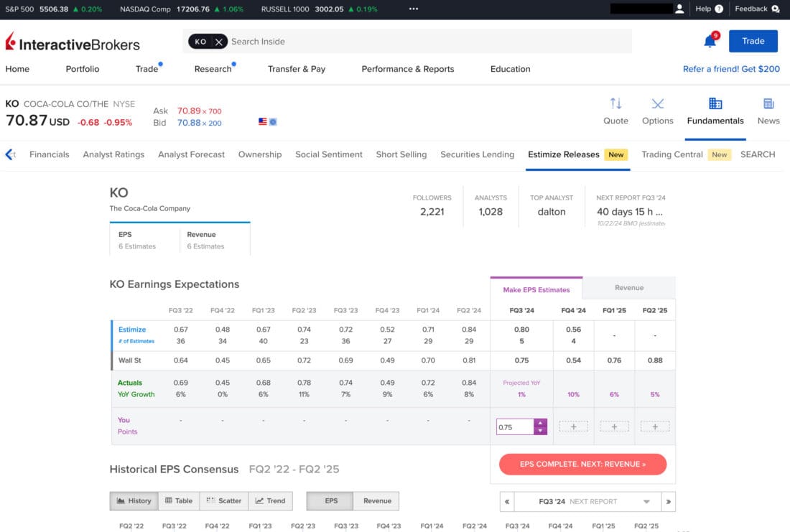The image size is (790, 532).
Task: Go to the Education menu
Action: (x=510, y=69)
